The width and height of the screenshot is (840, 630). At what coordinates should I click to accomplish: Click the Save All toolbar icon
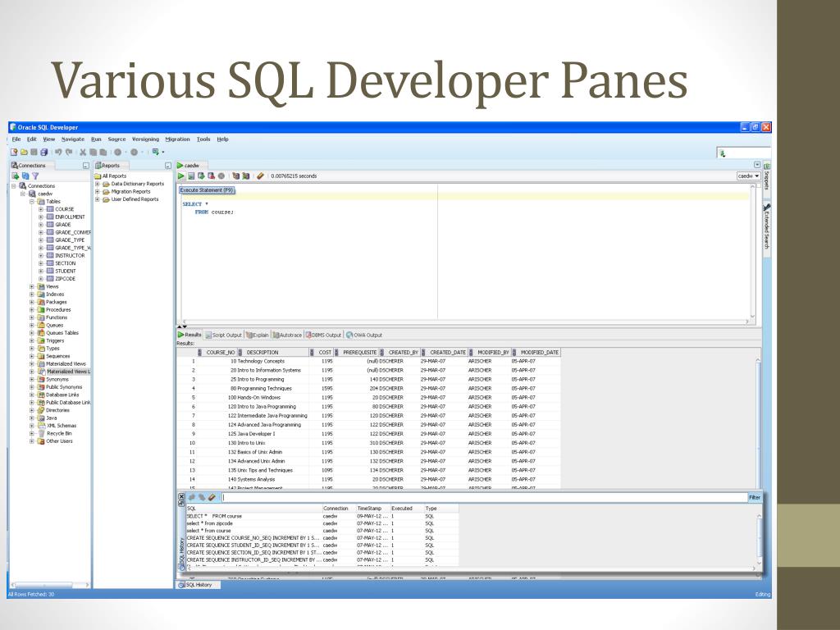44,152
